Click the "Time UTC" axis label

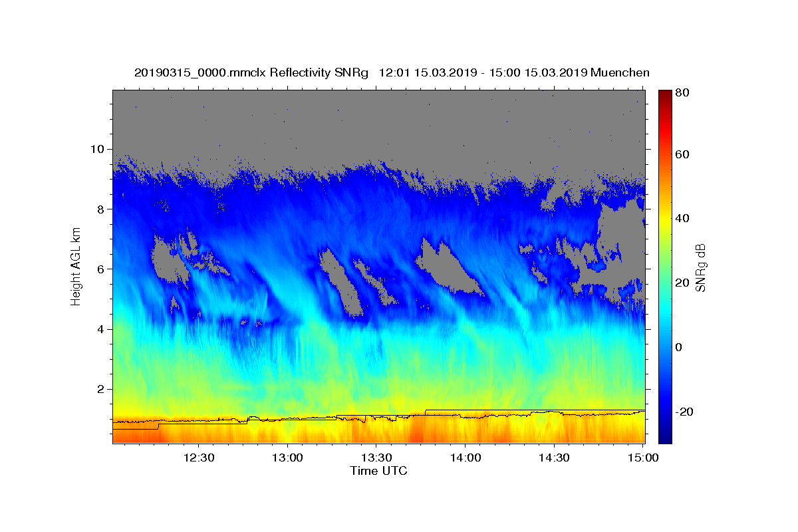[x=378, y=471]
